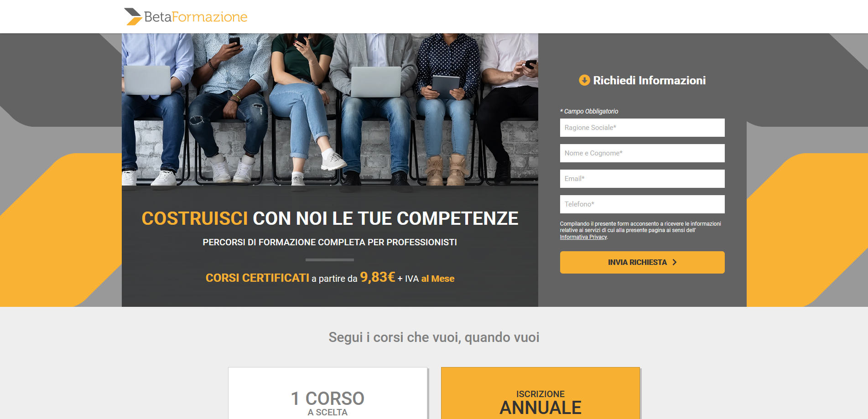Focus the Ragione Sociale field
Image resolution: width=868 pixels, height=419 pixels.
coord(642,128)
